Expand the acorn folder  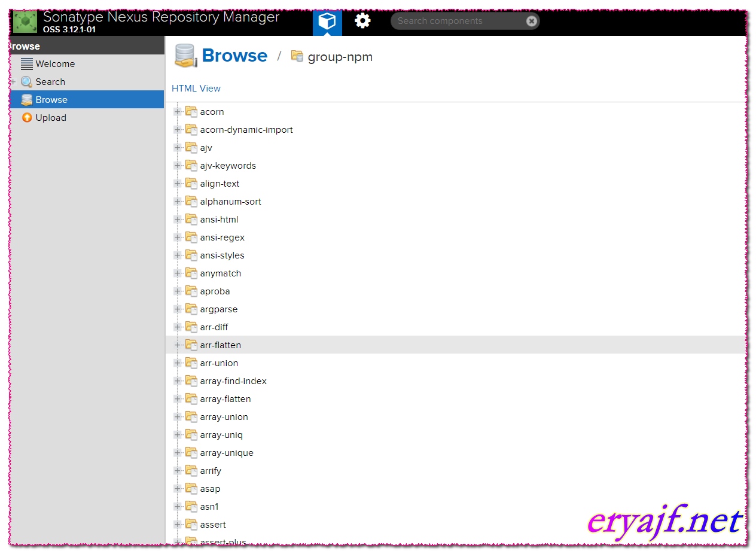(178, 112)
